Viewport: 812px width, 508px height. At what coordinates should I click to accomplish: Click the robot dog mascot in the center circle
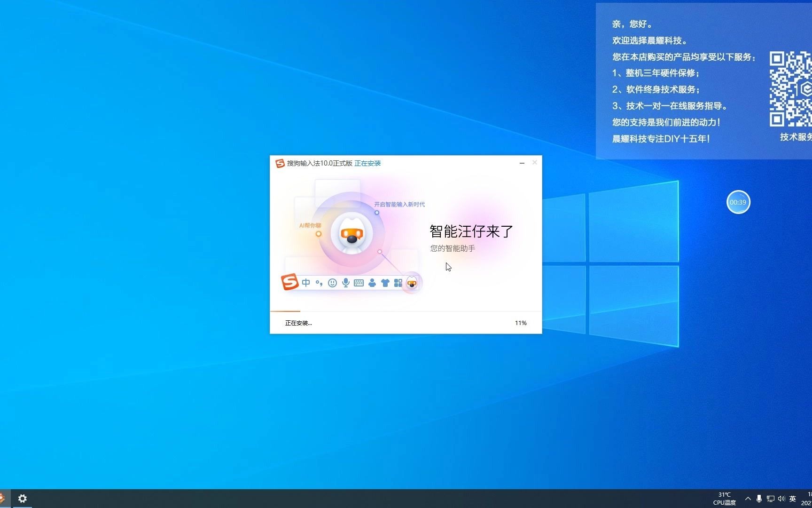[351, 234]
